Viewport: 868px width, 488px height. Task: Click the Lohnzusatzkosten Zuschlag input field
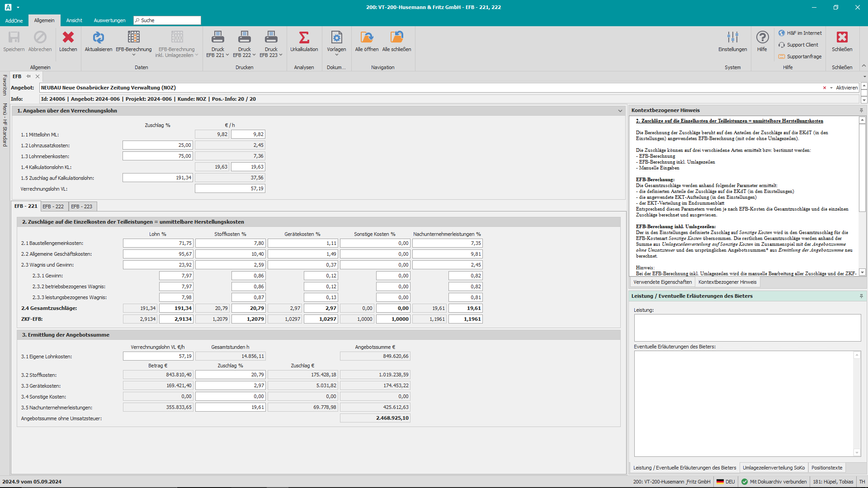coord(157,145)
